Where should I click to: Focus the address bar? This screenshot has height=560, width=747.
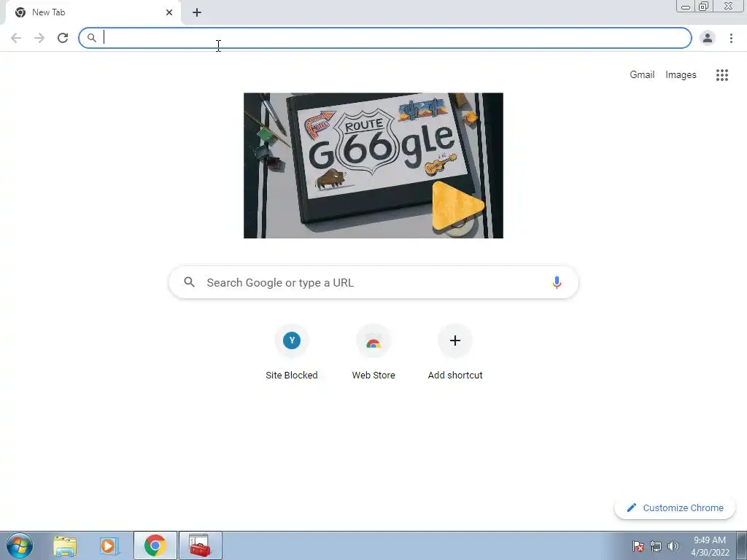pyautogui.click(x=385, y=38)
